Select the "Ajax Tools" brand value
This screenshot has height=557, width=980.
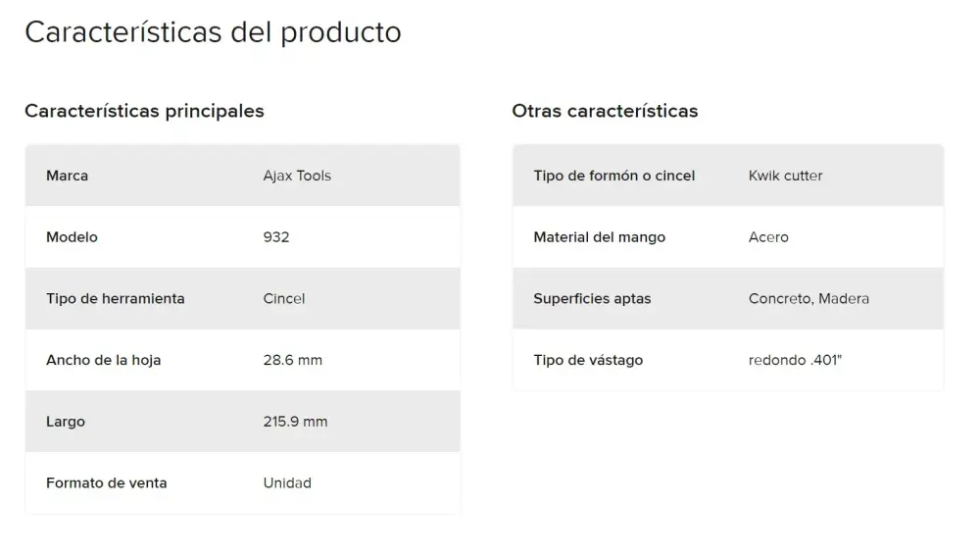[x=297, y=176]
